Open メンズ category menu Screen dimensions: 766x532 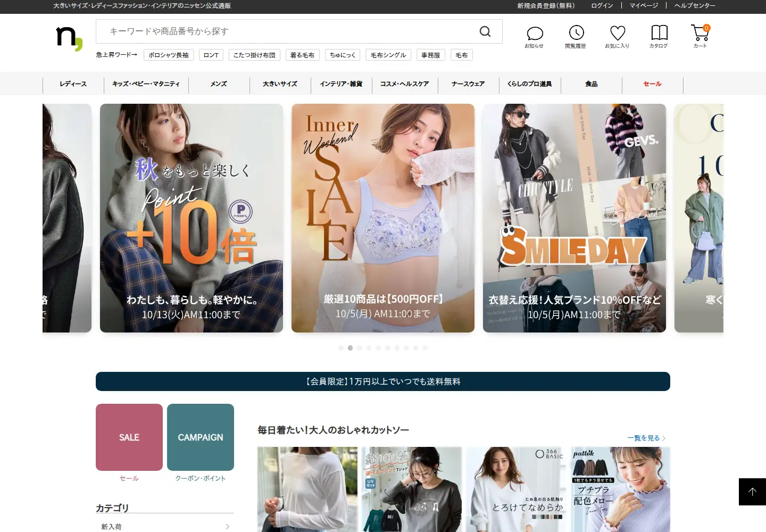coord(219,84)
